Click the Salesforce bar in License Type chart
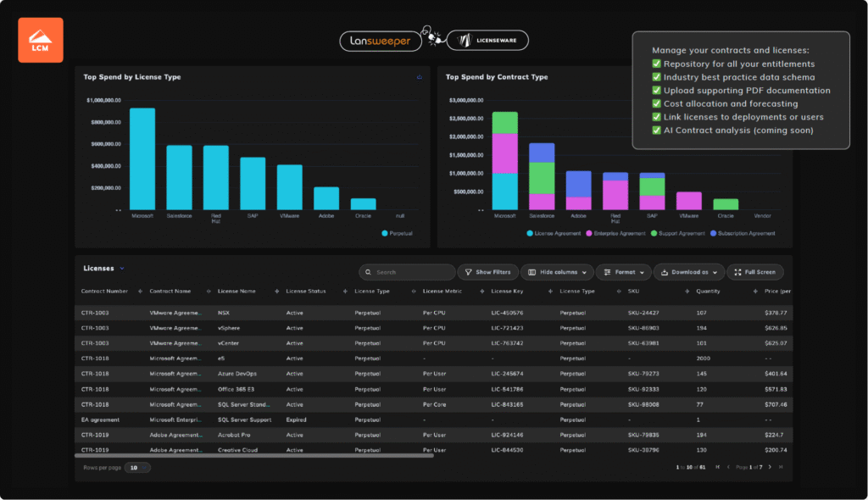Image resolution: width=868 pixels, height=500 pixels. pyautogui.click(x=180, y=178)
